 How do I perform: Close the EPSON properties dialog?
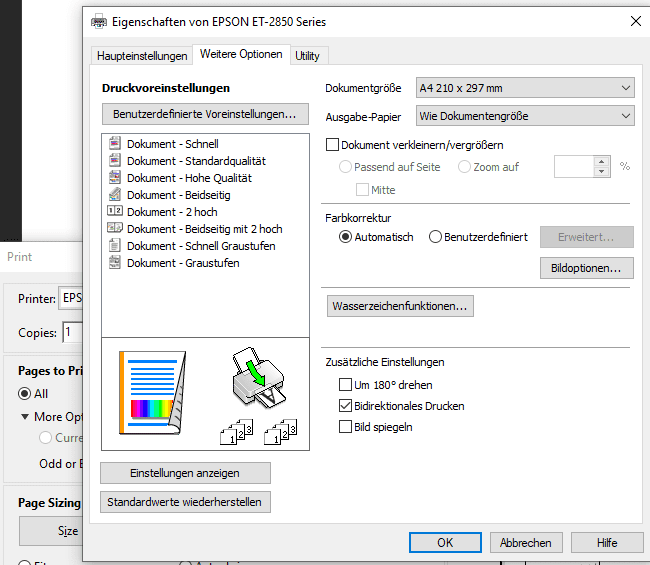pos(635,21)
